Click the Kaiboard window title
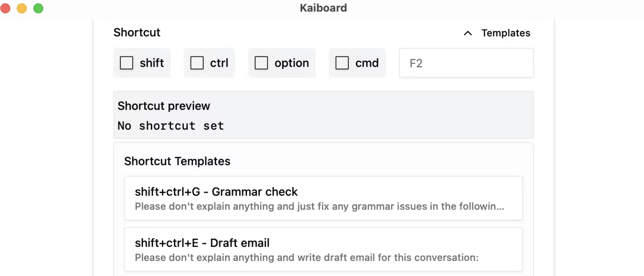Viewport: 644px width, 276px height. pyautogui.click(x=323, y=8)
